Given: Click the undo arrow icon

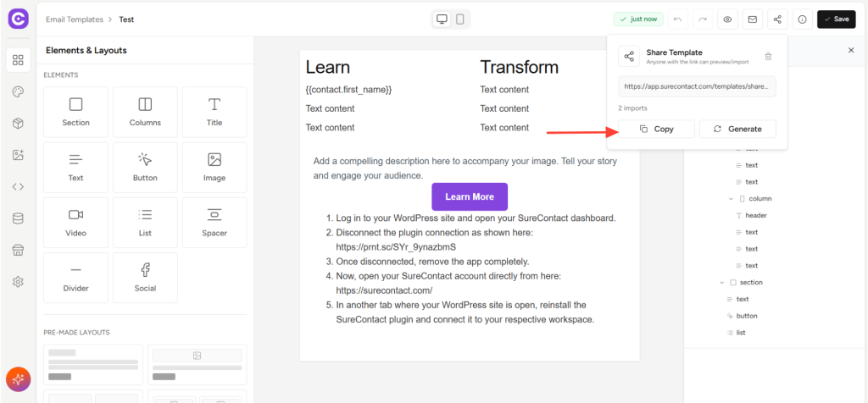Looking at the screenshot, I should pyautogui.click(x=676, y=19).
